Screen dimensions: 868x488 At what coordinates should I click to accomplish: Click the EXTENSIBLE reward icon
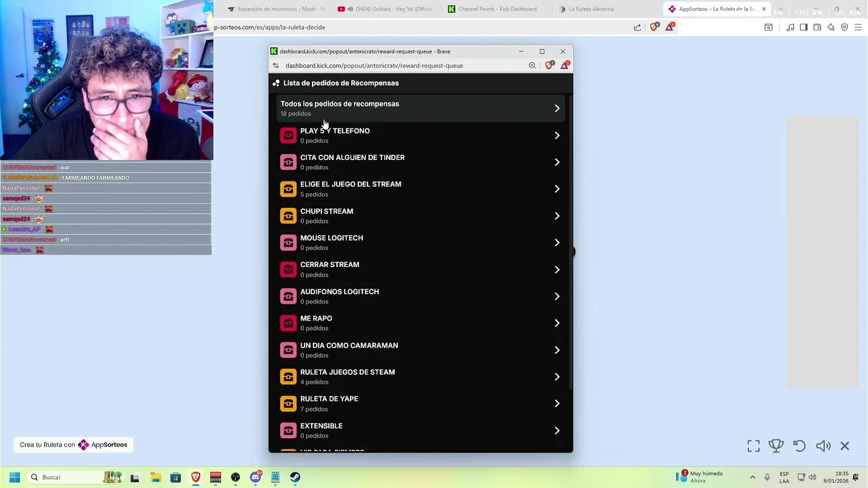pos(288,430)
